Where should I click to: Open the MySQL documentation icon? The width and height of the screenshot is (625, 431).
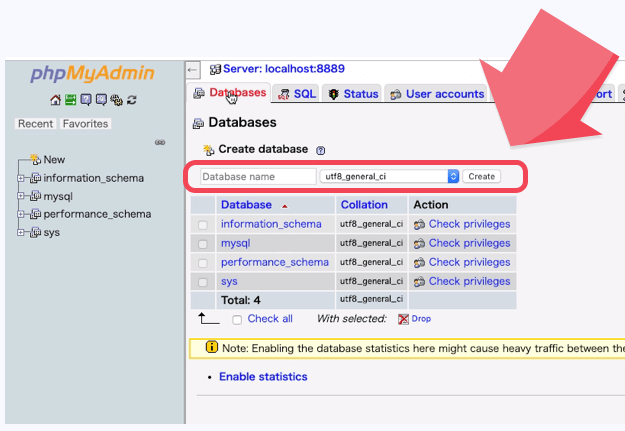click(x=101, y=100)
